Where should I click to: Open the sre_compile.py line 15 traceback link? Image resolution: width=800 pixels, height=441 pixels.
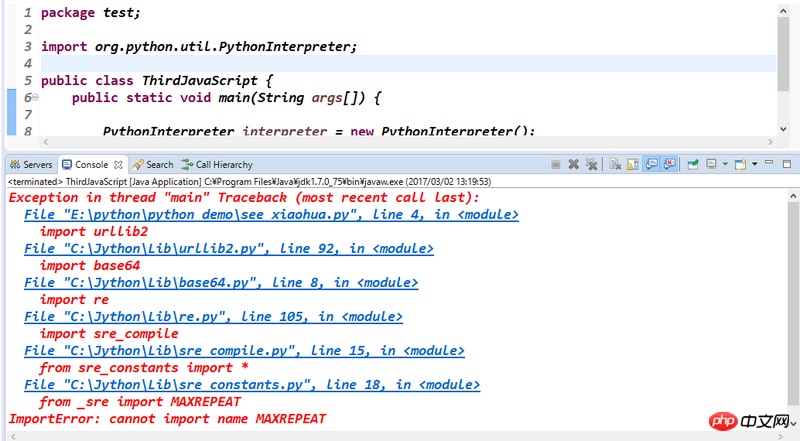(244, 351)
